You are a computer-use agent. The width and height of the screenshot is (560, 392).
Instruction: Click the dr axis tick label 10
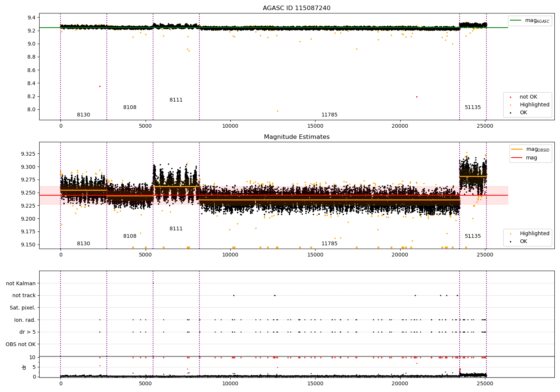(x=32, y=358)
